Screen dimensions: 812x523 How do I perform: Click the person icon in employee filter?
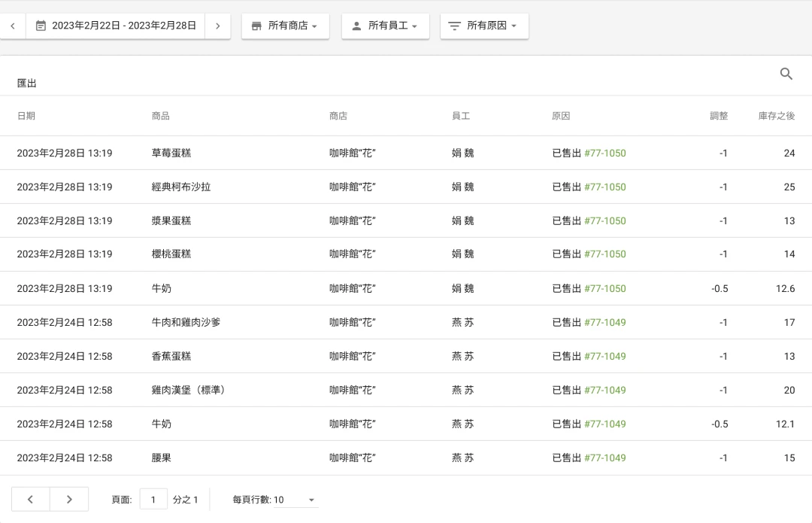[356, 26]
